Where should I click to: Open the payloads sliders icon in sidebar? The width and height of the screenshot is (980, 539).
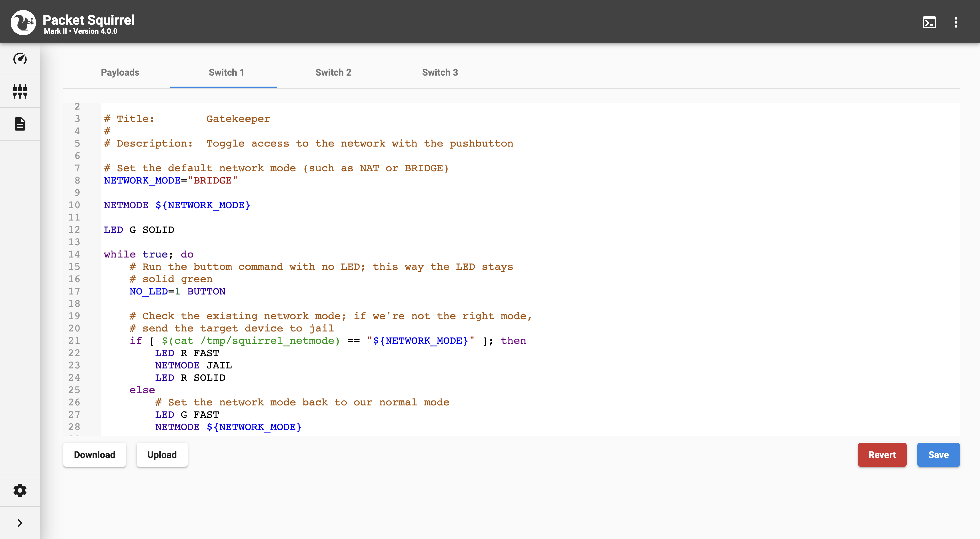[x=20, y=91]
